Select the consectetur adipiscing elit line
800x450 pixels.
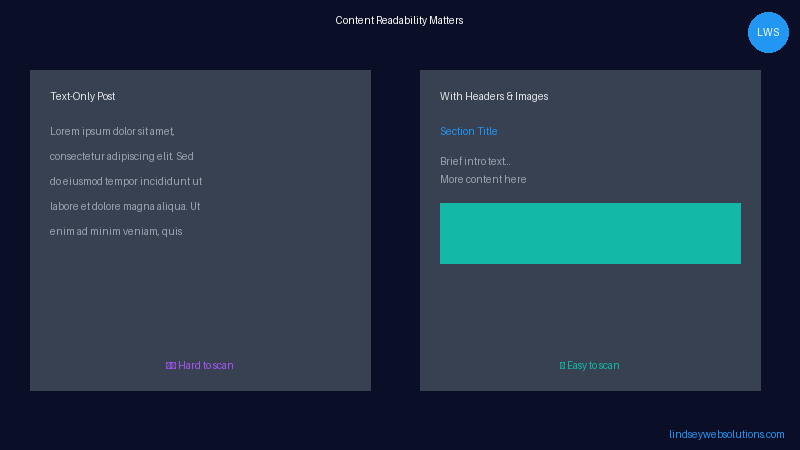[121, 156]
